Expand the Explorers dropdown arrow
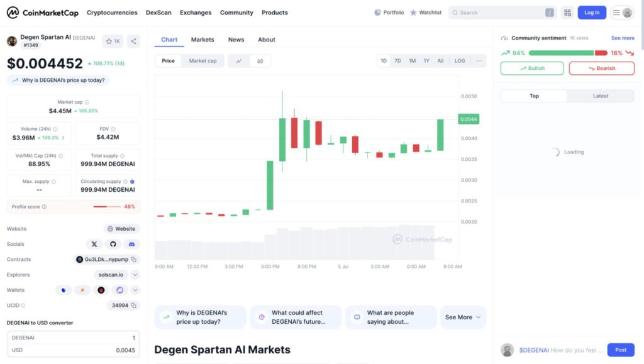 [135, 275]
